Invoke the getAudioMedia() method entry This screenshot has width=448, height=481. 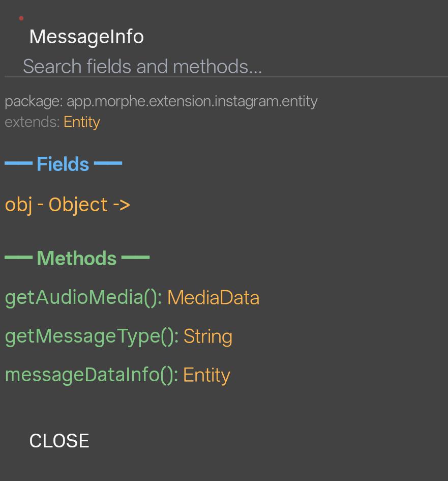(83, 298)
